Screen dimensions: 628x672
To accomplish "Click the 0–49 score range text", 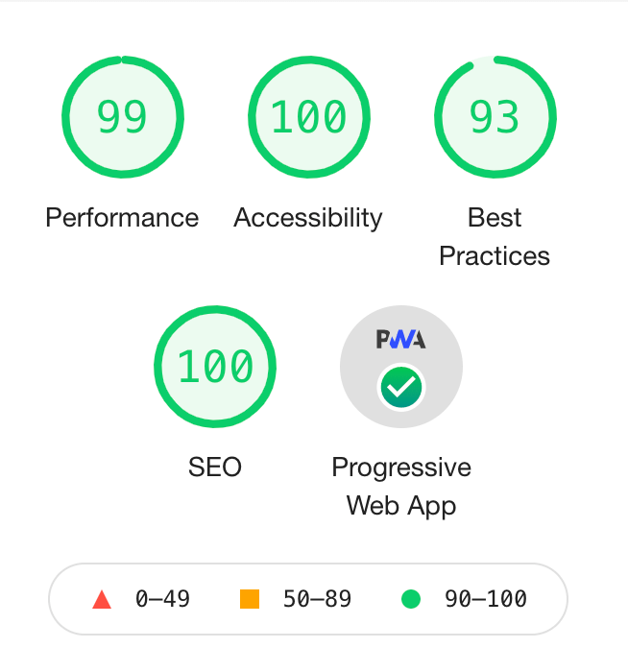I will [162, 600].
